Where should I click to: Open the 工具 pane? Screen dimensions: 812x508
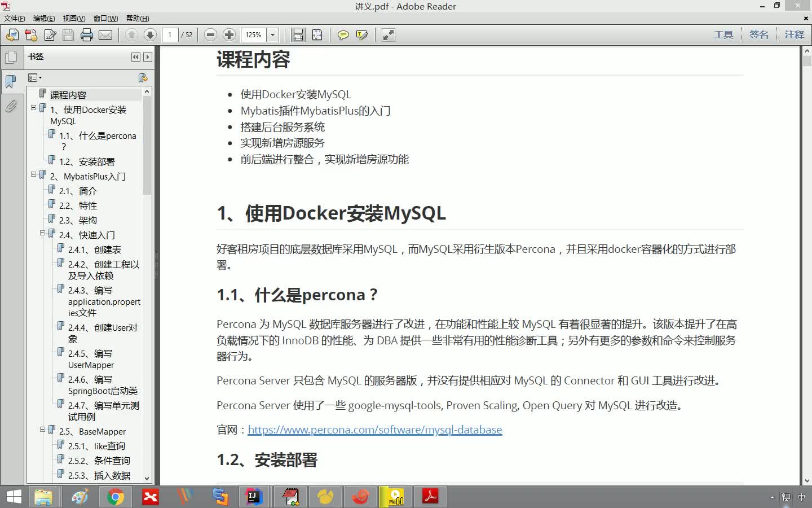(x=723, y=35)
